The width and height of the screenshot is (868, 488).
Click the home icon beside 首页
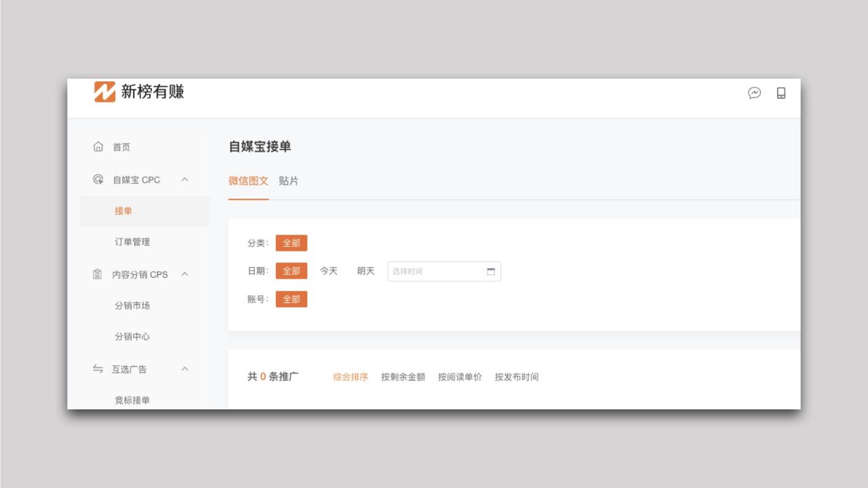pos(98,146)
